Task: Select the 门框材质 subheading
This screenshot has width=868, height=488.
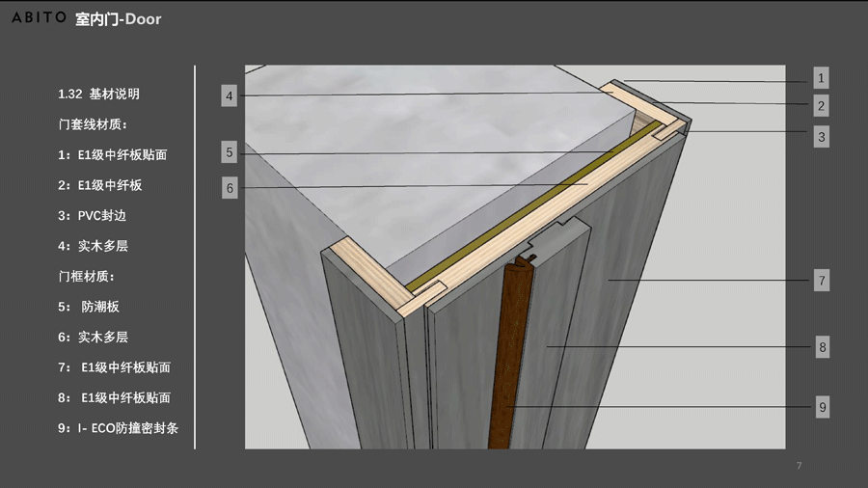Action: 86,276
